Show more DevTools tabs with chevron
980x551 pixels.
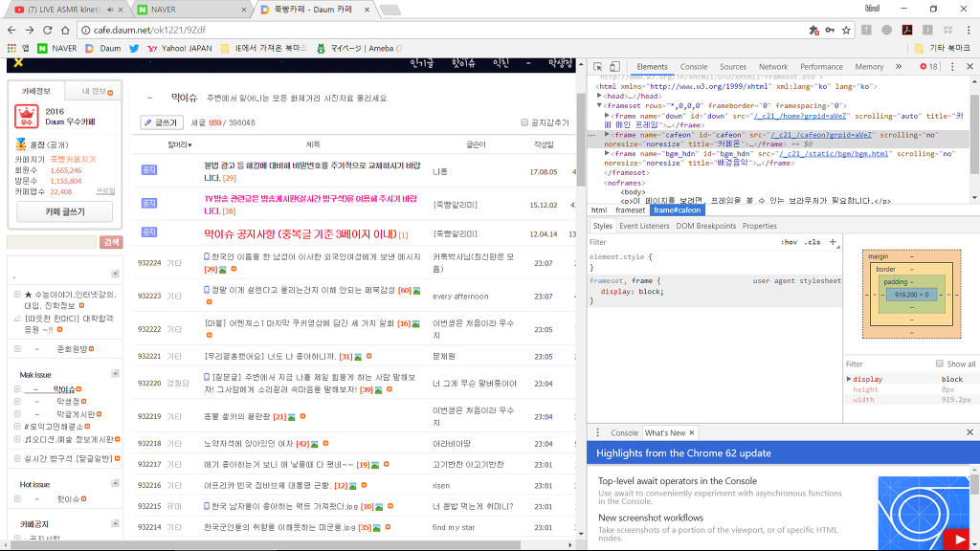click(899, 66)
